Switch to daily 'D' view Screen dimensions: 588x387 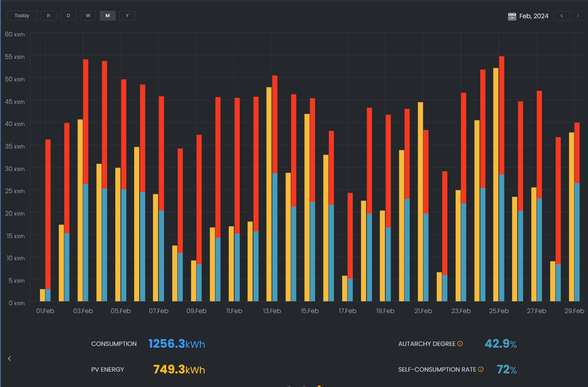point(68,16)
